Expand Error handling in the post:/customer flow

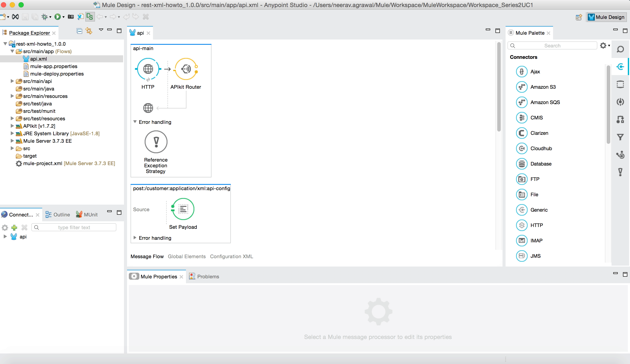click(135, 238)
